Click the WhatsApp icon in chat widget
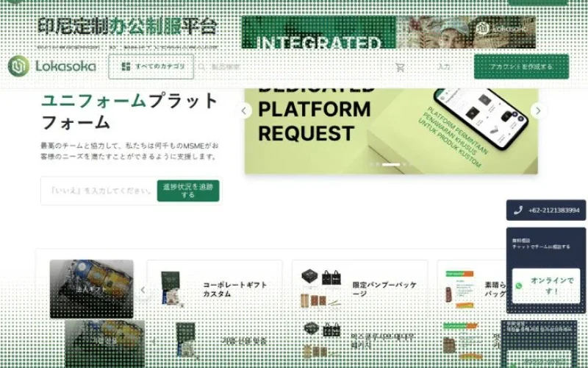 (519, 286)
